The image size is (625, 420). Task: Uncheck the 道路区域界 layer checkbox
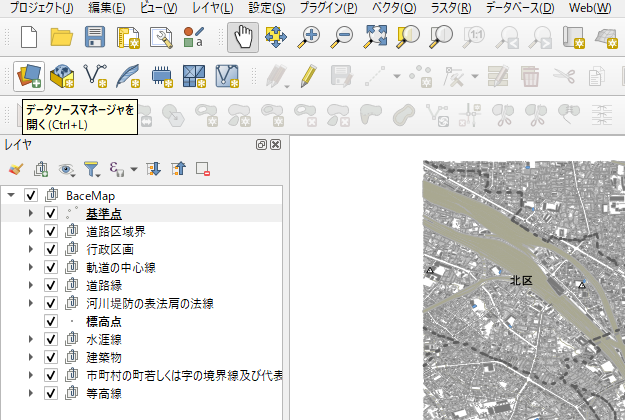[50, 231]
